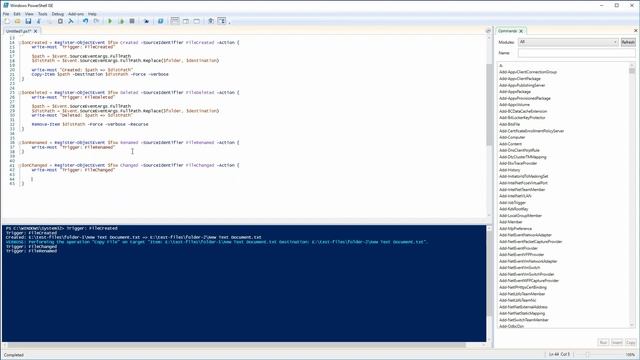
Task: Select Add-NetLbfoTeamMember in the commands list
Action: coord(522,294)
